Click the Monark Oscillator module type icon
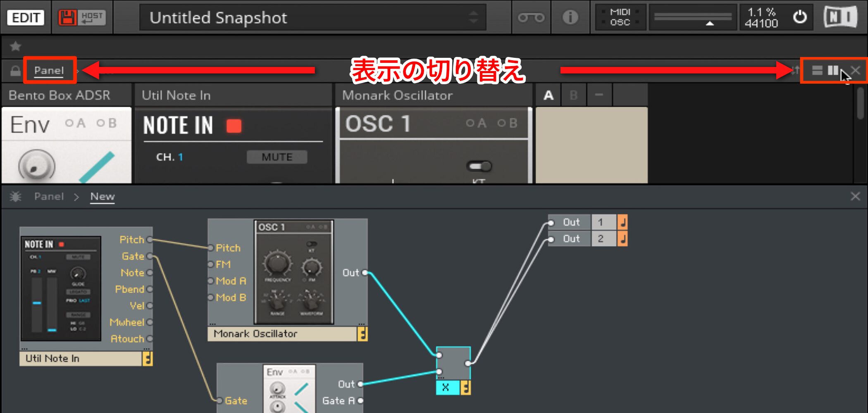 [362, 334]
